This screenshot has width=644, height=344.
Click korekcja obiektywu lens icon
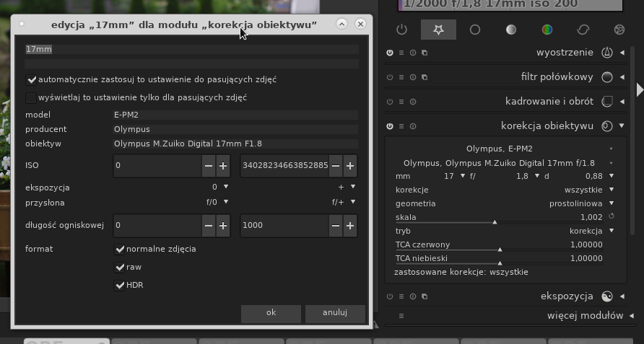point(607,126)
